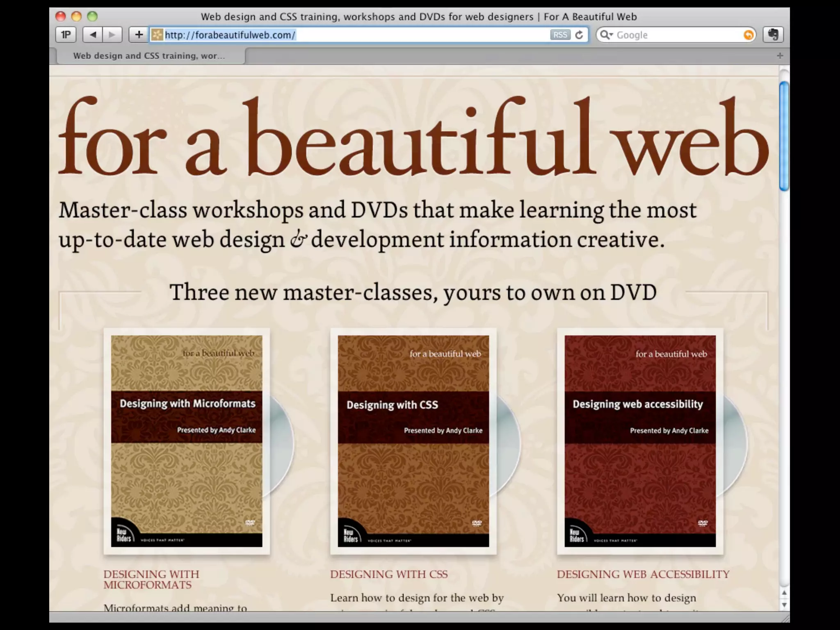Viewport: 840px width, 630px height.
Task: Click the blue vertical scrollbar thumb
Action: coord(784,136)
